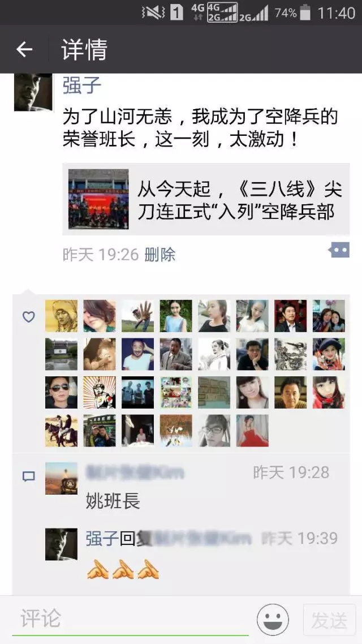Tap the 发送 send button
This screenshot has height=644, width=362.
(x=329, y=620)
